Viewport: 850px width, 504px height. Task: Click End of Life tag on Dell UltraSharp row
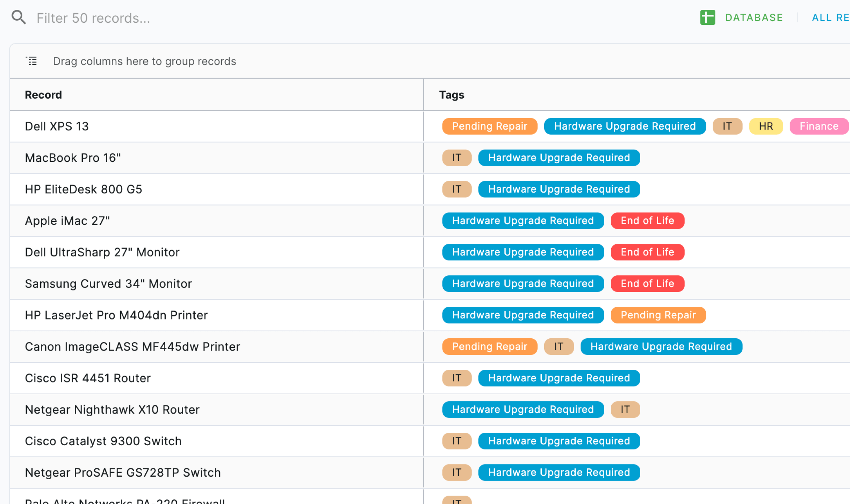click(x=647, y=252)
